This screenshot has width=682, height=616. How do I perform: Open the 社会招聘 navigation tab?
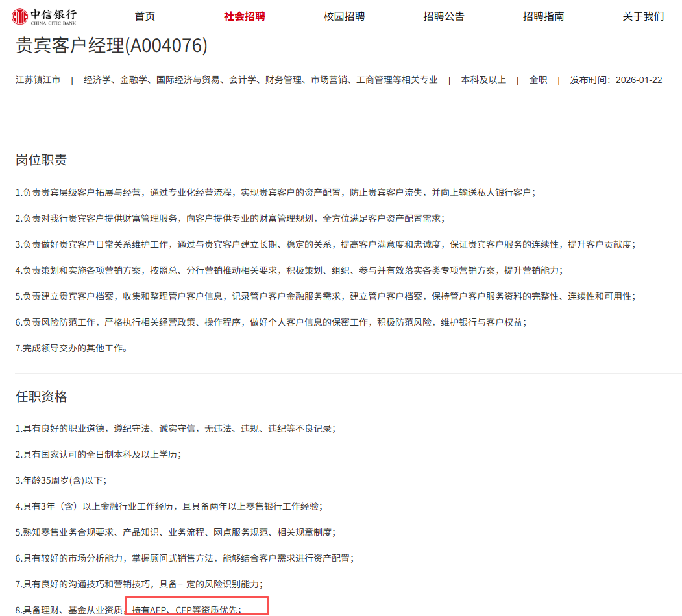coord(245,16)
